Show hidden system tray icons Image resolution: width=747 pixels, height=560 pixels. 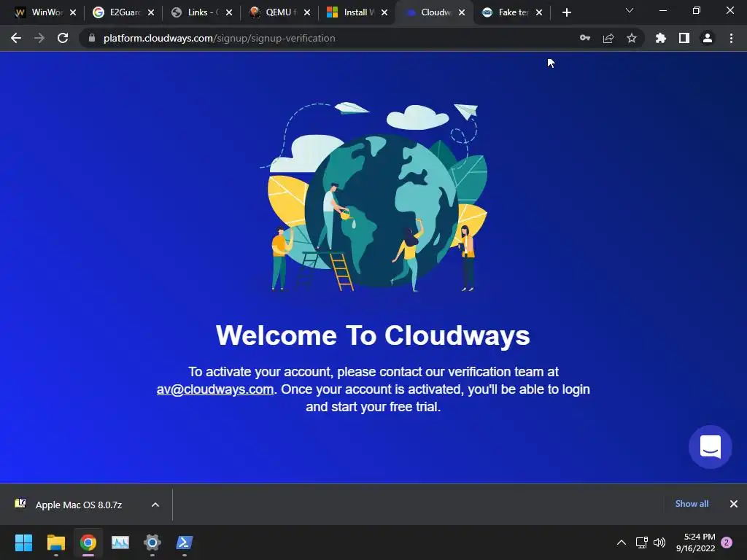[x=622, y=542]
